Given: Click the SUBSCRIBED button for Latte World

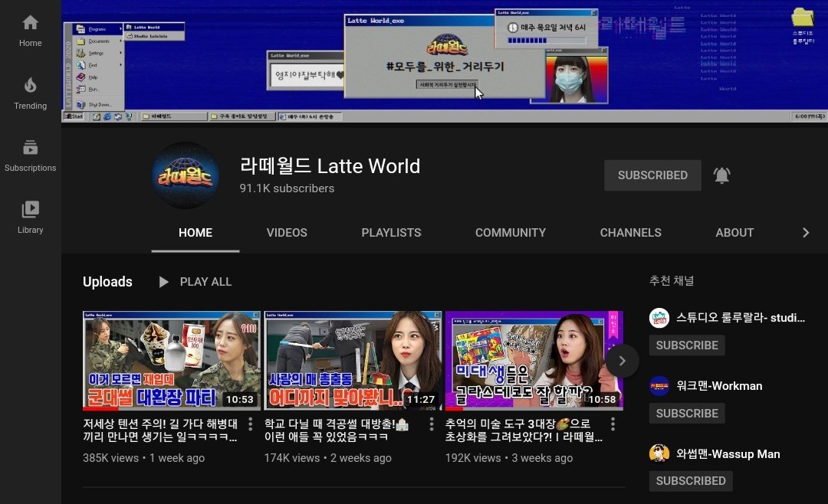Looking at the screenshot, I should coord(652,175).
